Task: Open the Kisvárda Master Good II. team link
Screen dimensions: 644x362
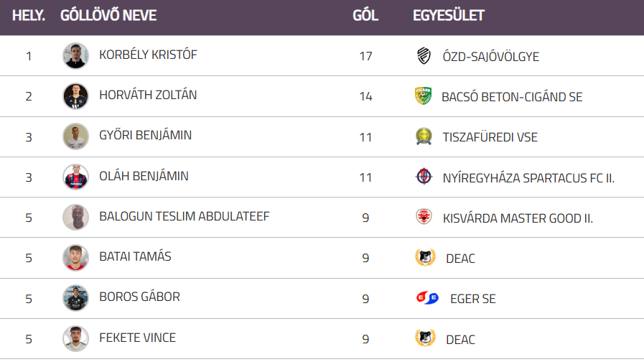Action: [518, 218]
